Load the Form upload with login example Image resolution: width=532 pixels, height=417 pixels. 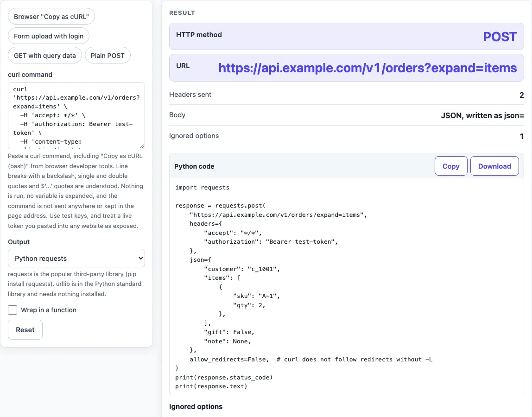click(49, 36)
